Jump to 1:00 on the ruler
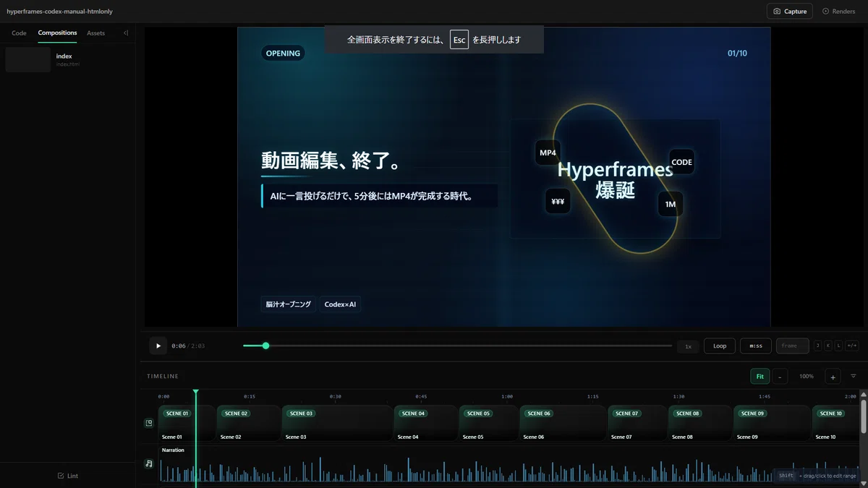Viewport: 868px width, 488px height. (507, 396)
